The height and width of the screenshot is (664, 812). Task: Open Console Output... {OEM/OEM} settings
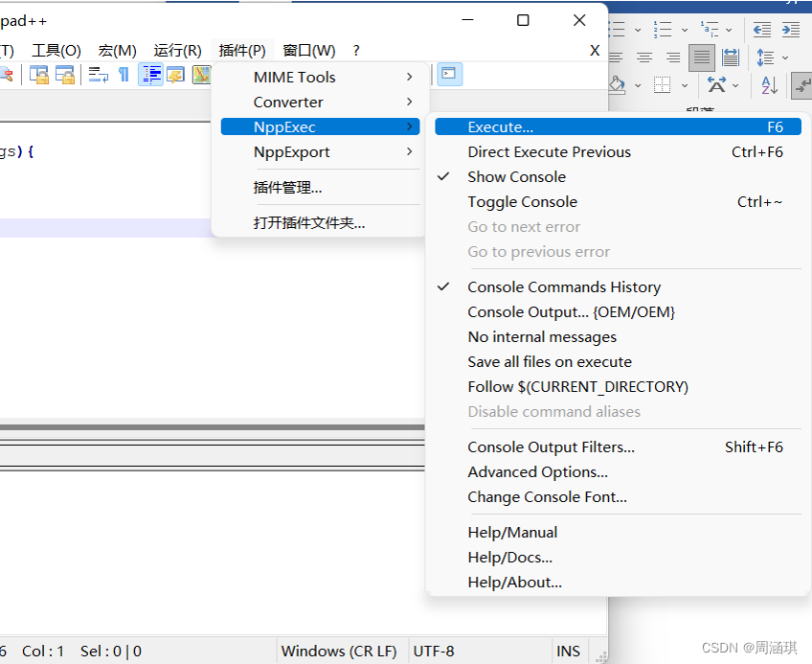click(618, 311)
